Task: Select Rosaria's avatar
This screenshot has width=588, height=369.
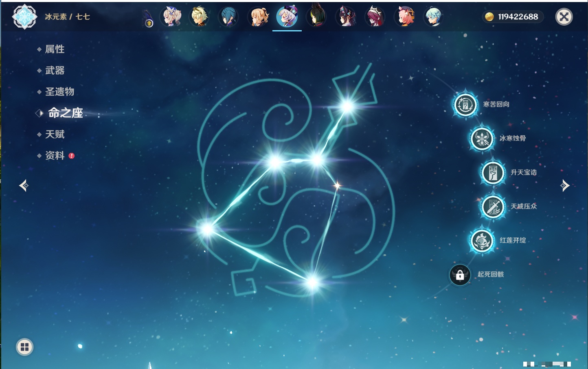Action: [375, 17]
